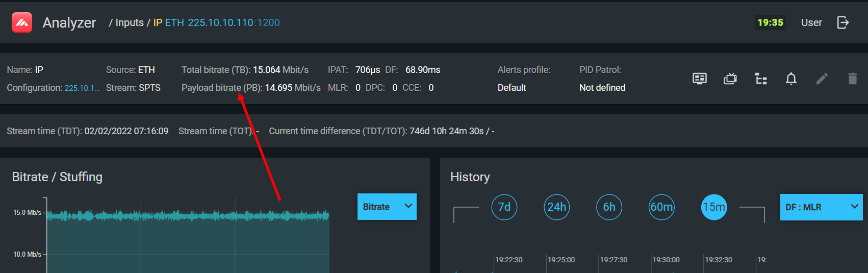Go to Inputs in the breadcrumb

(130, 22)
